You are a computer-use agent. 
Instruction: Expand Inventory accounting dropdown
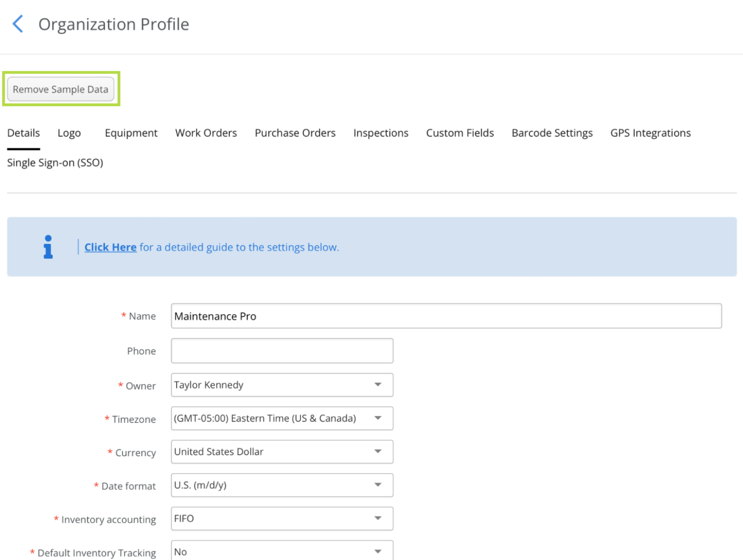coord(282,518)
